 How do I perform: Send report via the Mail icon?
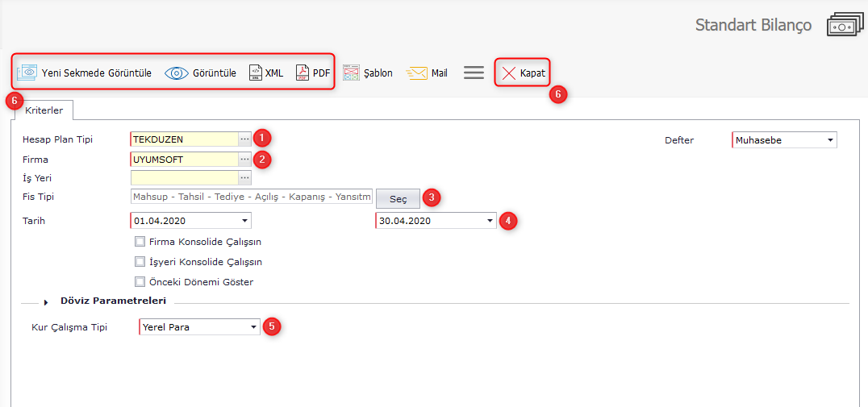click(416, 73)
